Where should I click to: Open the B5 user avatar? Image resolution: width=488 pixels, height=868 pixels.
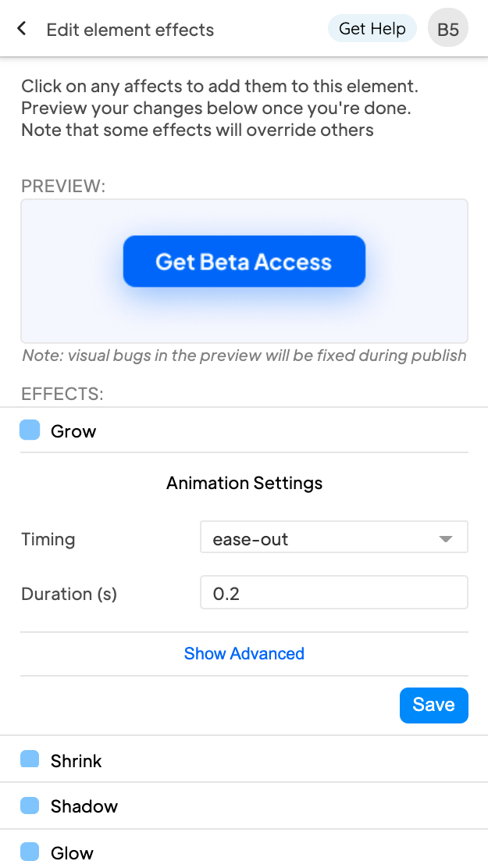447,30
